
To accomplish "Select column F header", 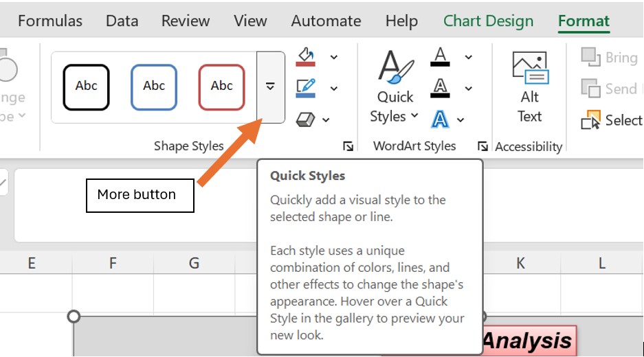I will coord(113,263).
